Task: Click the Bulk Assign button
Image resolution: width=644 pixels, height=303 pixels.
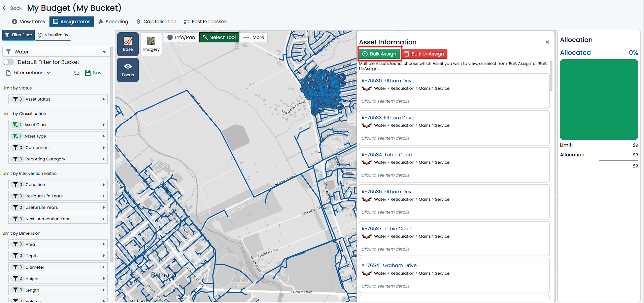Action: click(379, 54)
